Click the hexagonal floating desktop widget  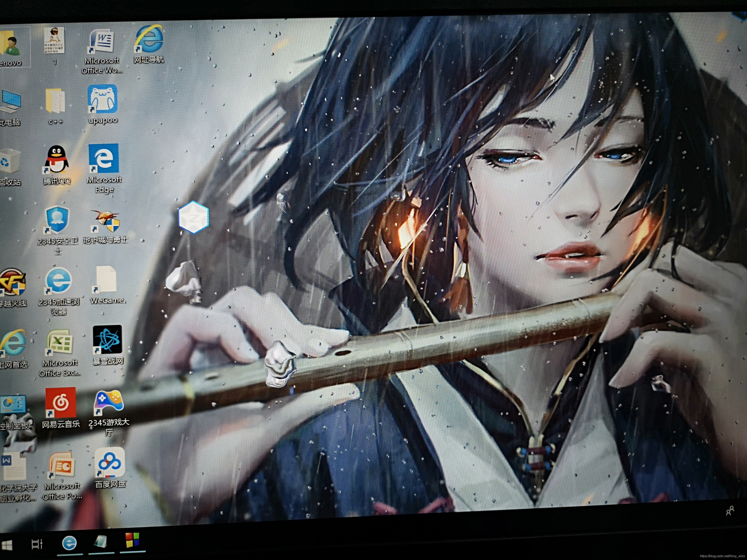click(194, 217)
